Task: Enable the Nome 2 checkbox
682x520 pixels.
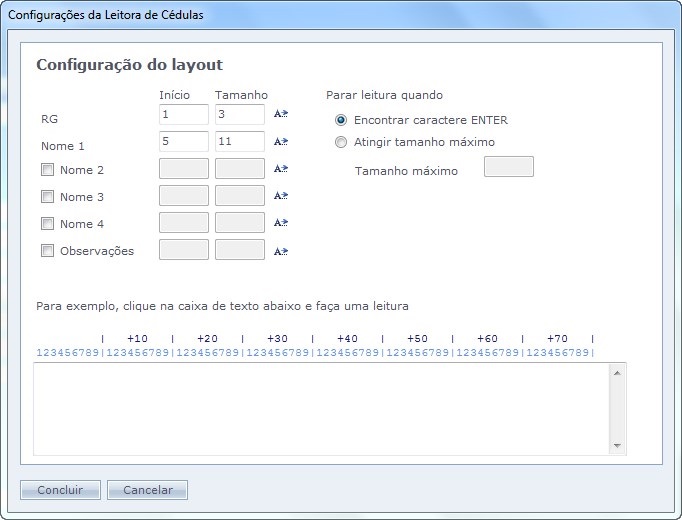Action: [x=47, y=170]
